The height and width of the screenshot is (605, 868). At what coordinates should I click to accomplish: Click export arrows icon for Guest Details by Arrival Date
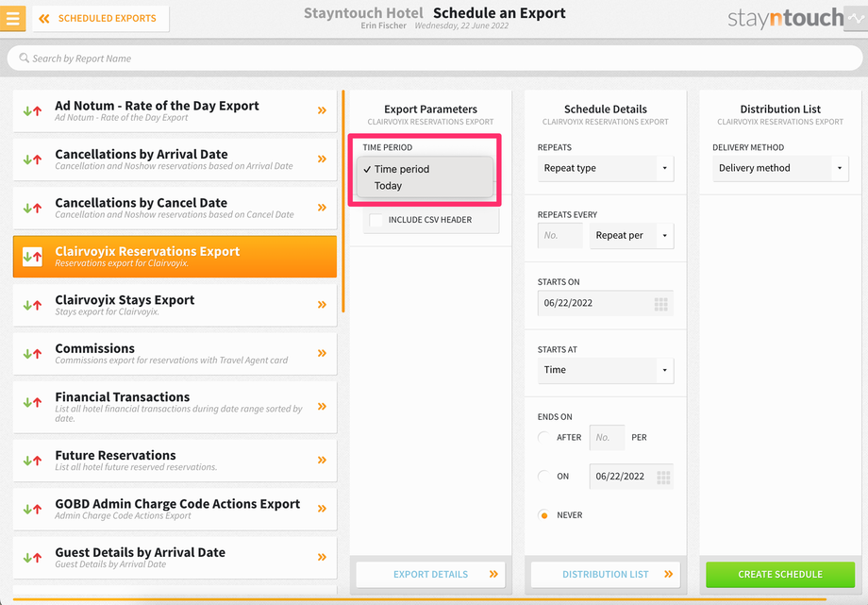tap(32, 558)
